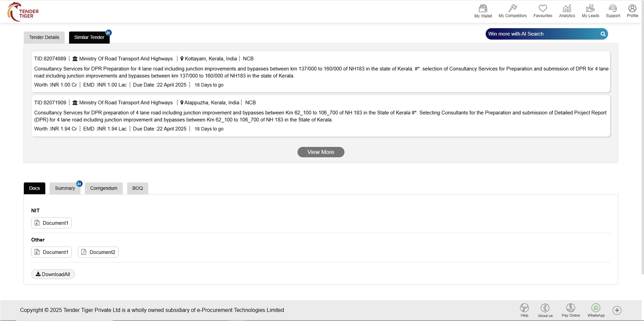This screenshot has width=644, height=321.
Task: View your Favourites
Action: [x=543, y=11]
